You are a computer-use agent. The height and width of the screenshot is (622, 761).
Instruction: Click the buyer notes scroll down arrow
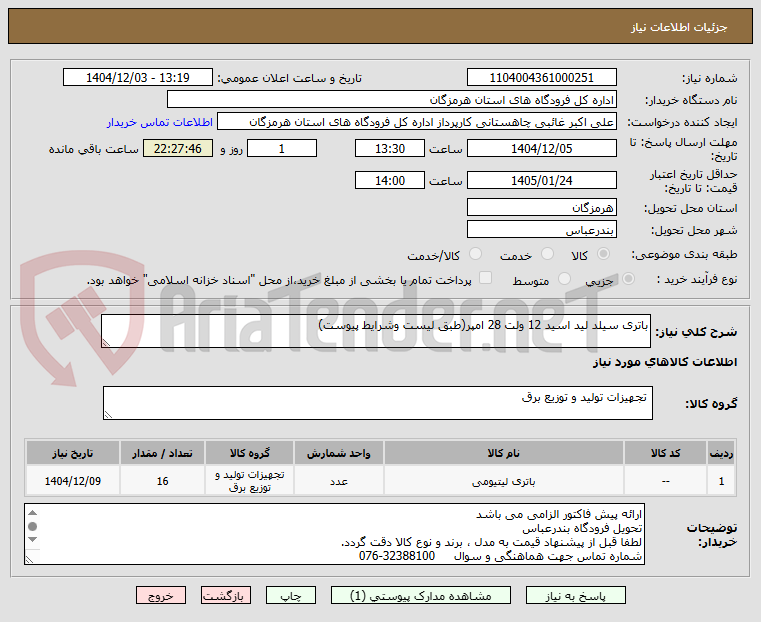click(33, 540)
